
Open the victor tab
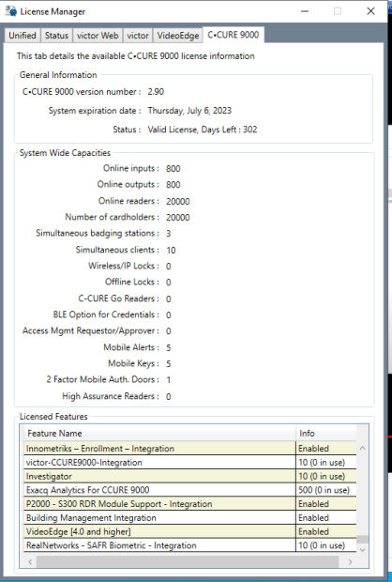click(x=138, y=36)
